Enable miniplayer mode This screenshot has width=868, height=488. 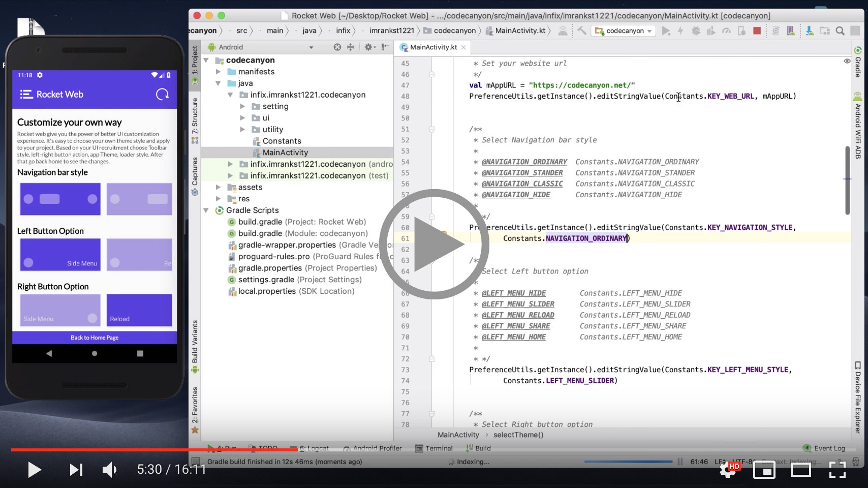(x=764, y=470)
